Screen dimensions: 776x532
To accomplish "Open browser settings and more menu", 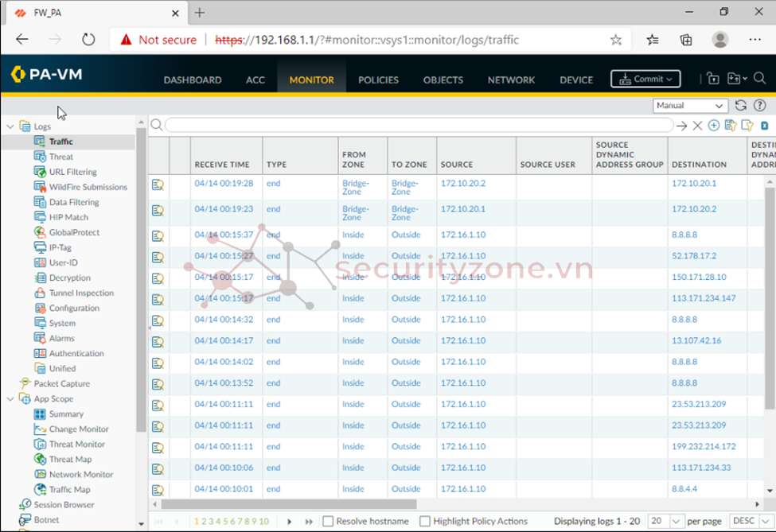I will [755, 40].
